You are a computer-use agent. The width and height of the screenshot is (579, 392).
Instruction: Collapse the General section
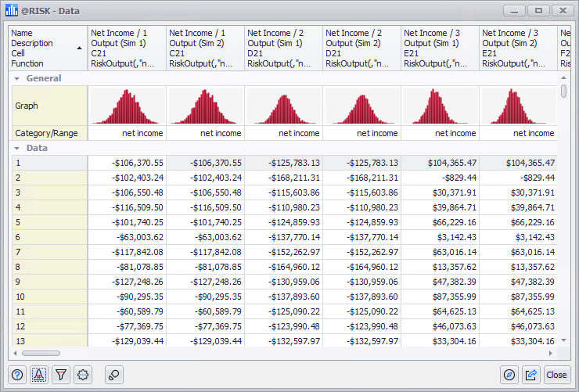point(16,79)
